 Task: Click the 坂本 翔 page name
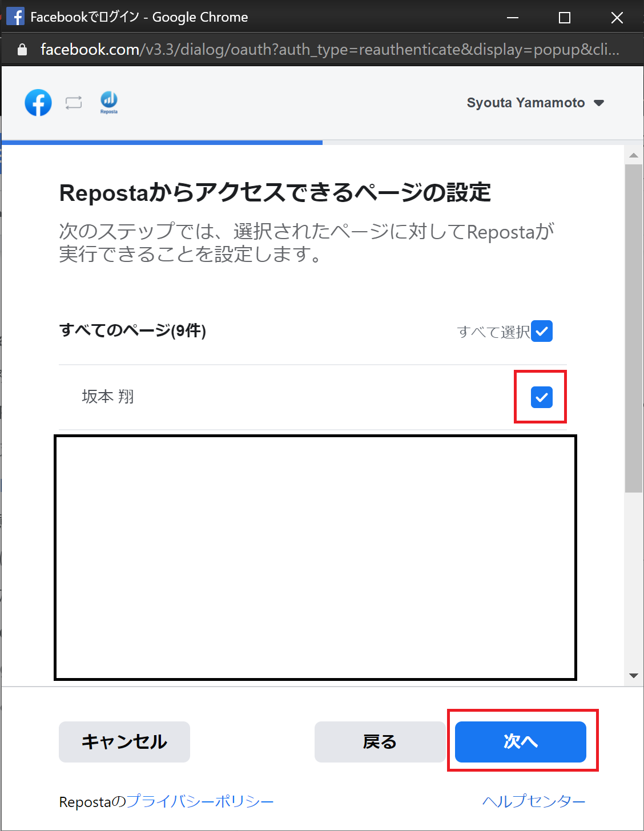[108, 397]
